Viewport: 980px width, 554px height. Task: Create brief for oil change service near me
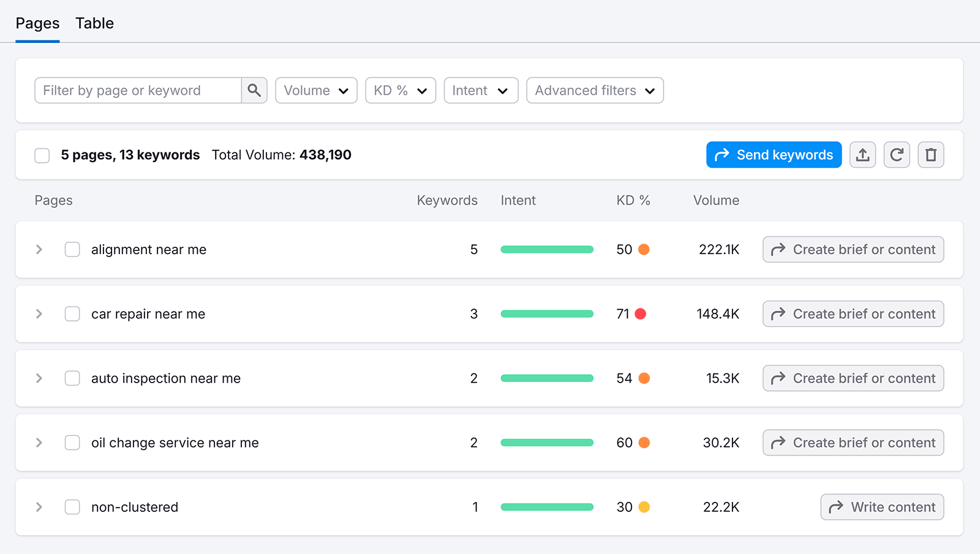(x=853, y=443)
